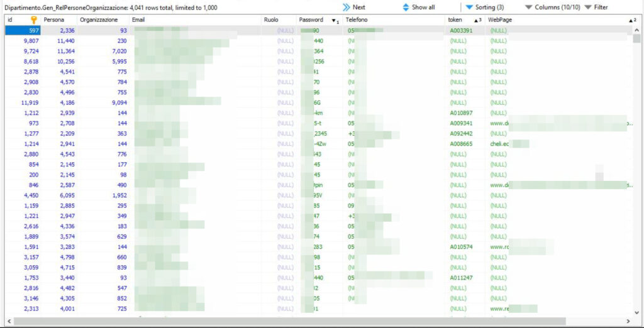This screenshot has width=644, height=328.
Task: Click the primary key icon in id header
Action: [34, 20]
